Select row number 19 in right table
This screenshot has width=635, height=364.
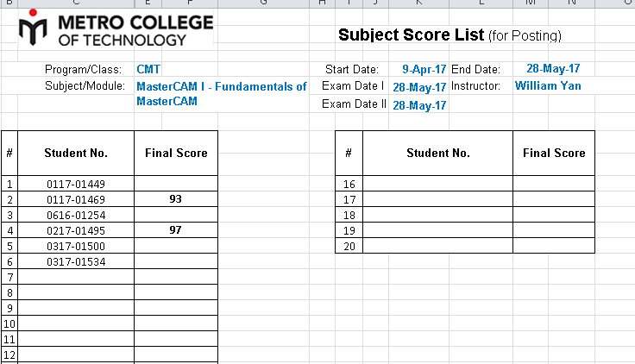(349, 230)
